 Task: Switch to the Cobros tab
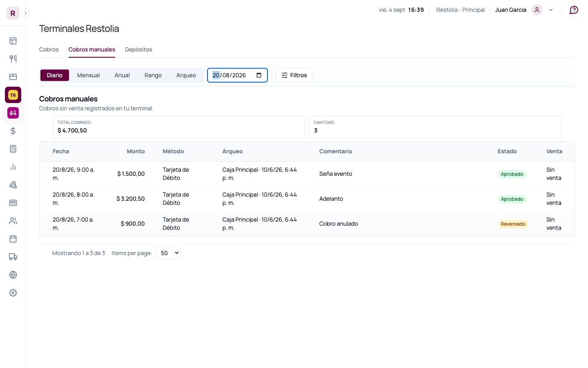coord(49,49)
